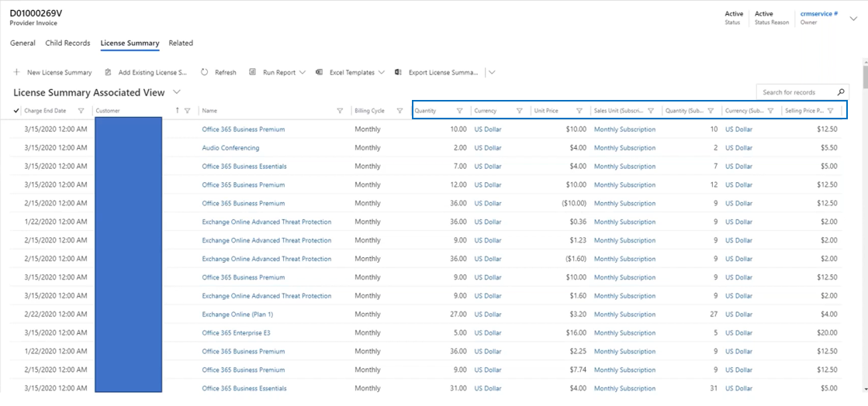Expand the record header chevron
This screenshot has height=406, width=868.
(853, 19)
